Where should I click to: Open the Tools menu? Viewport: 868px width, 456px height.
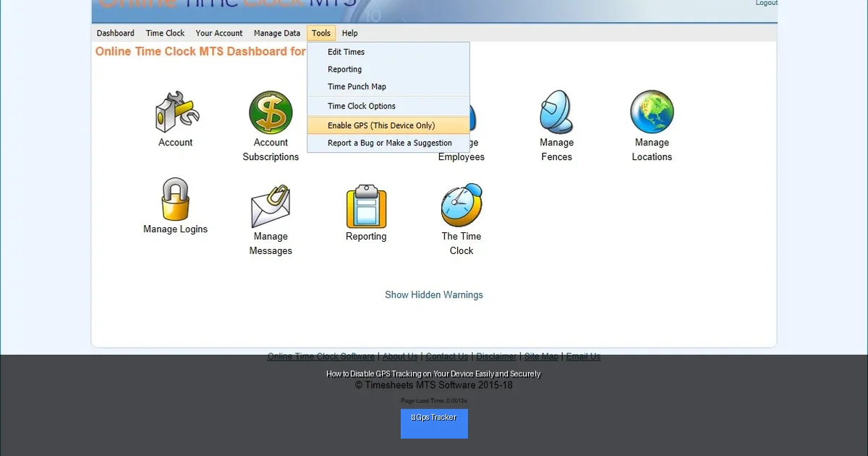pos(321,33)
